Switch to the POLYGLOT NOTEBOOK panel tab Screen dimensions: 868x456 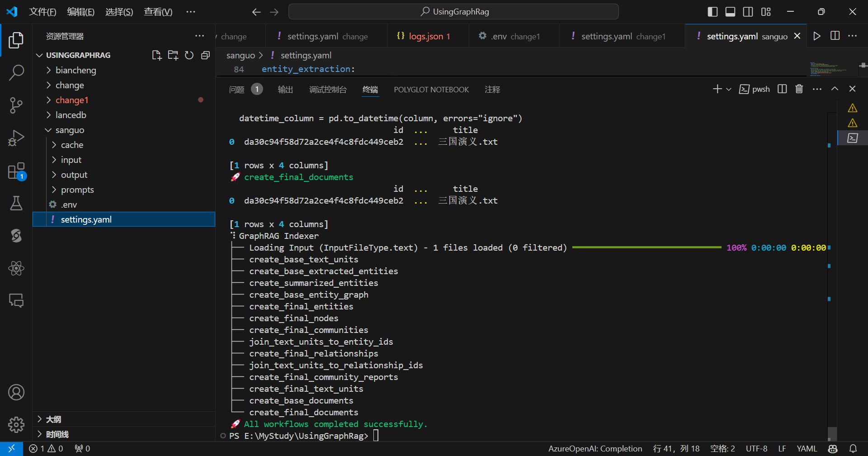pos(431,89)
